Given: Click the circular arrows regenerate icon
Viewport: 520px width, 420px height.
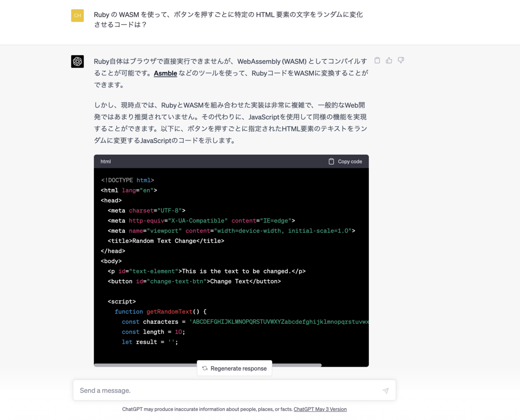Looking at the screenshot, I should (x=205, y=368).
